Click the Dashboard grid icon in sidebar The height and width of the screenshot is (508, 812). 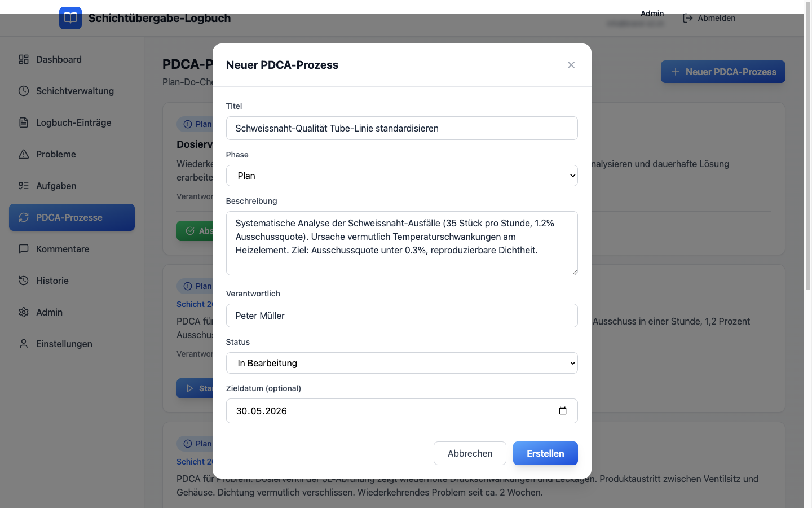coord(24,59)
